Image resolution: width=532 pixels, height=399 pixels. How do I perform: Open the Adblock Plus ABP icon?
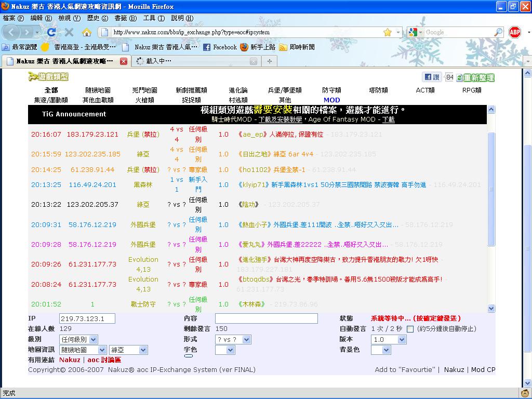tap(514, 32)
